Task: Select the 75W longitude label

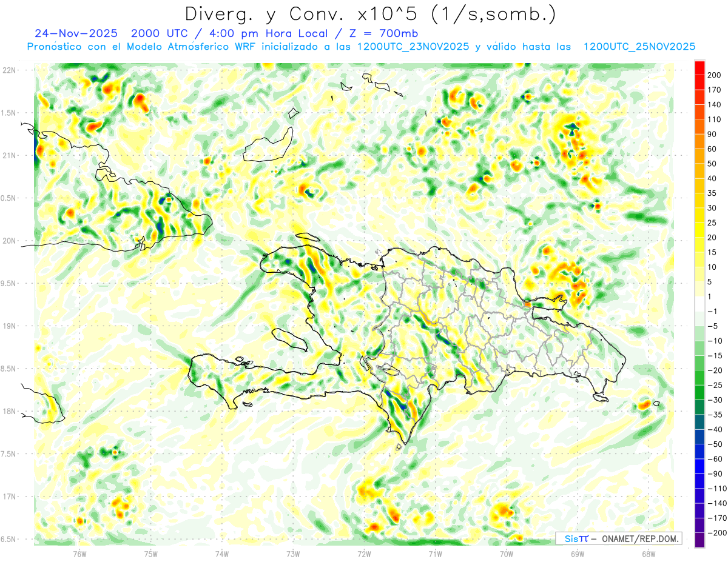Action: point(151,553)
